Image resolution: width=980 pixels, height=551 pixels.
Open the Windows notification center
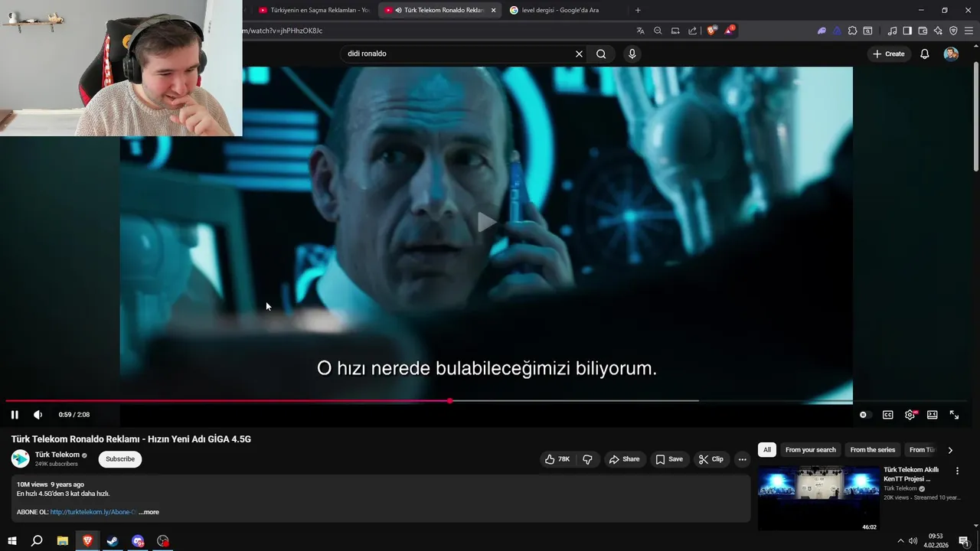point(964,541)
